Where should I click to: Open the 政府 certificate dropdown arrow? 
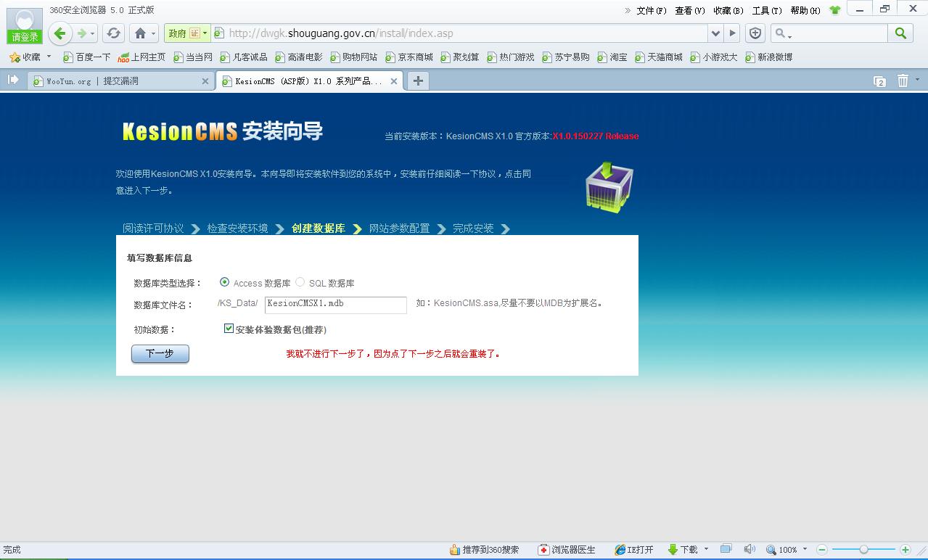pyautogui.click(x=205, y=33)
